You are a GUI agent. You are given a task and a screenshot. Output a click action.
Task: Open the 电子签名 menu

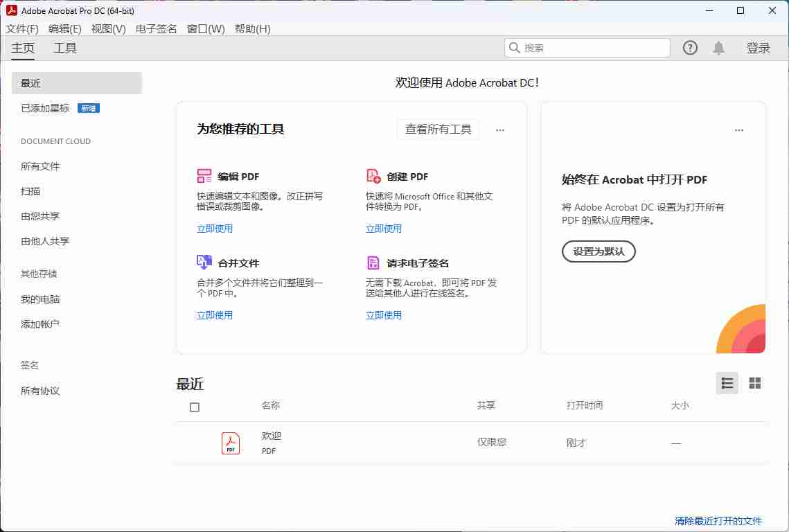pyautogui.click(x=157, y=28)
